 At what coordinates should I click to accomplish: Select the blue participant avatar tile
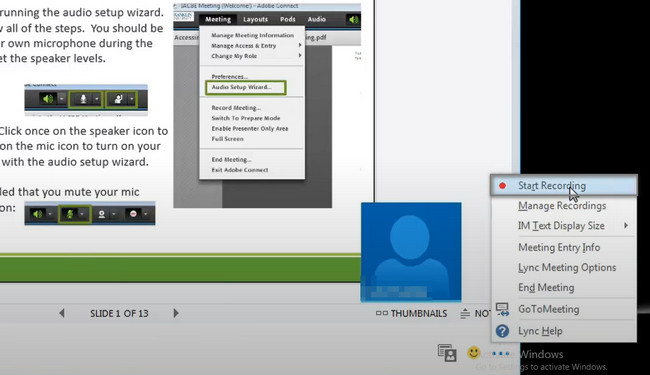pyautogui.click(x=411, y=251)
